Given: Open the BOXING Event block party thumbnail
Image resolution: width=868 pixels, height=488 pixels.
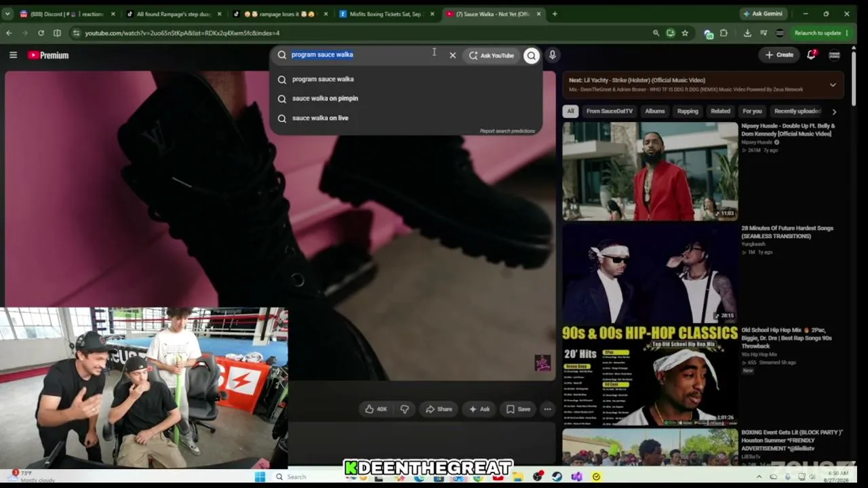Looking at the screenshot, I should [x=650, y=447].
